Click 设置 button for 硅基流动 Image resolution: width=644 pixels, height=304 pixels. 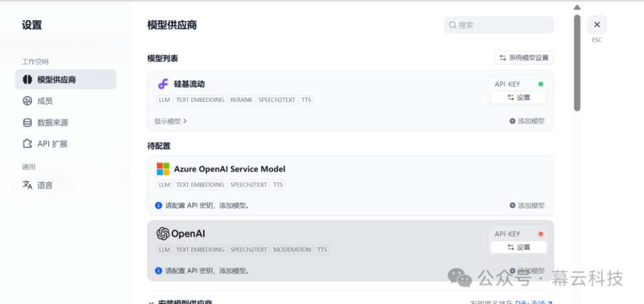pos(519,97)
